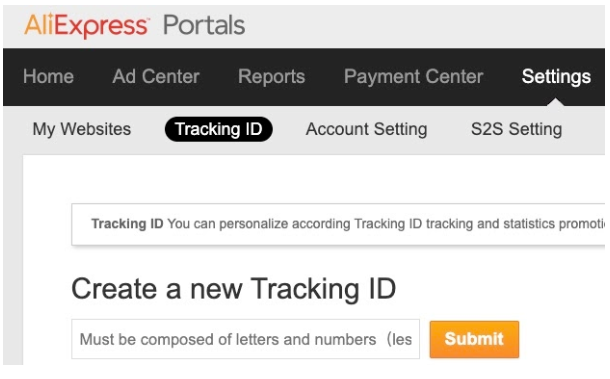Click the orange Submit button
This screenshot has width=610, height=379.
[474, 339]
